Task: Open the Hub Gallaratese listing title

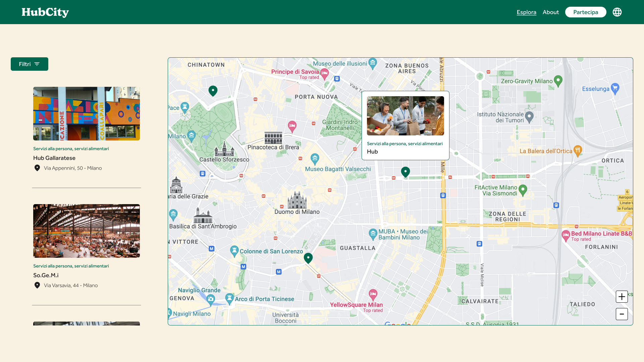Action: tap(54, 158)
